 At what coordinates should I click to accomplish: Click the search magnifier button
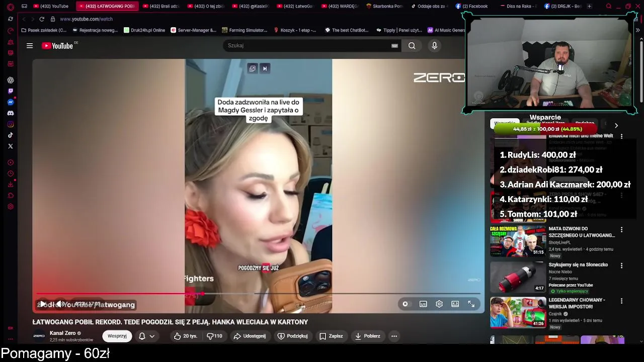pyautogui.click(x=412, y=46)
